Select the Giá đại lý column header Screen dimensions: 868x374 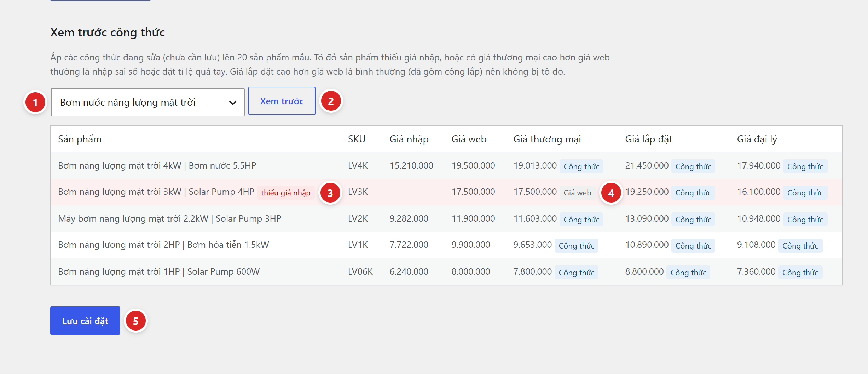tap(757, 139)
